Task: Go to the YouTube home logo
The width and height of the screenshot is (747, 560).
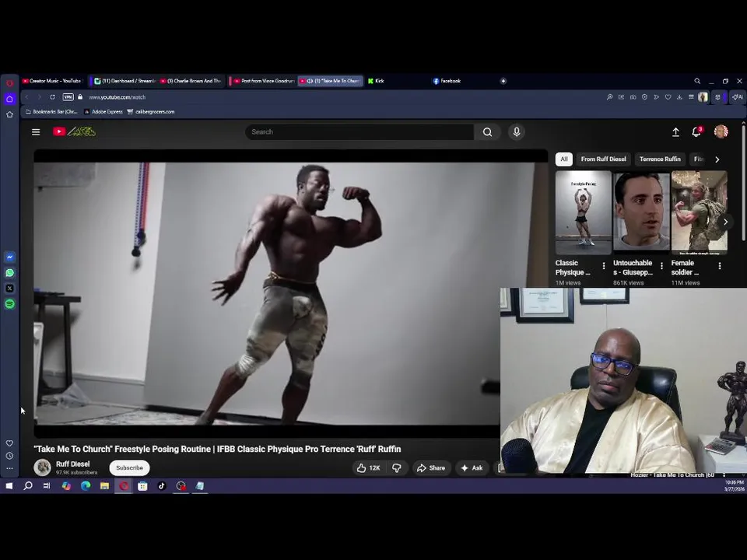Action: tap(75, 131)
